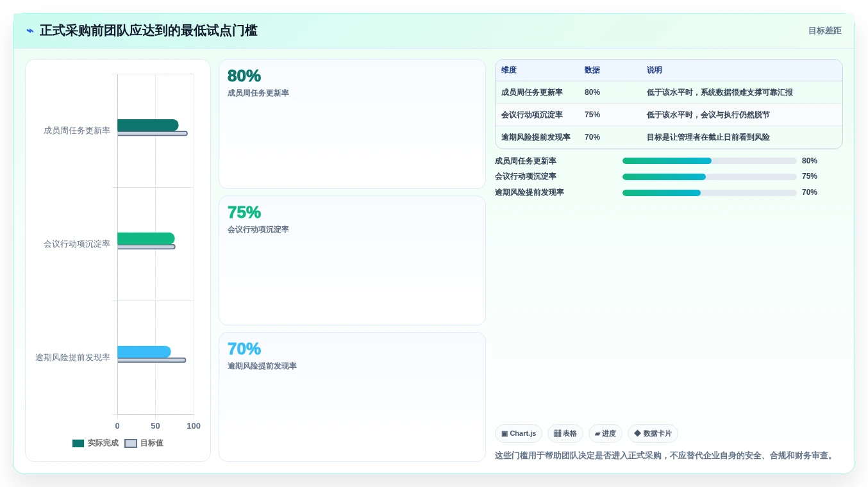Click the 逾期风险提前发现率 progress bar

click(x=709, y=192)
